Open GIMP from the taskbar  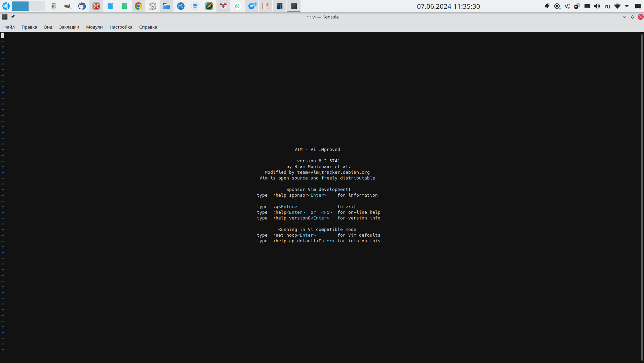(68, 6)
